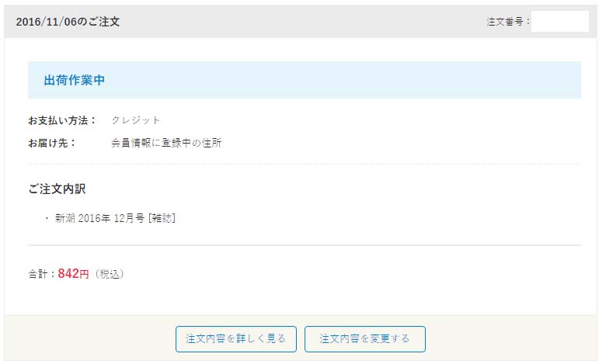
Task: Click the [雑誌] tag on the order item
Action: click(x=162, y=218)
